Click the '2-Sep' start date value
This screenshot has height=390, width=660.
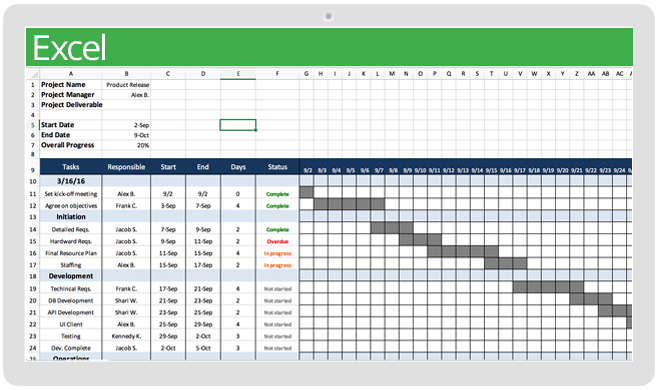[x=126, y=125]
